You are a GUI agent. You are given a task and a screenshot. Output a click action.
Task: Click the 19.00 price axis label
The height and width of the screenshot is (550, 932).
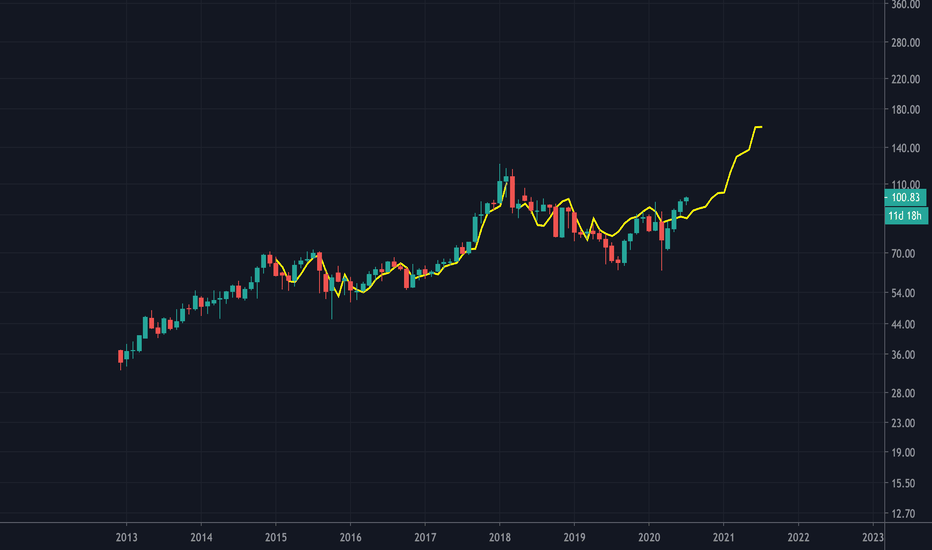coord(903,452)
